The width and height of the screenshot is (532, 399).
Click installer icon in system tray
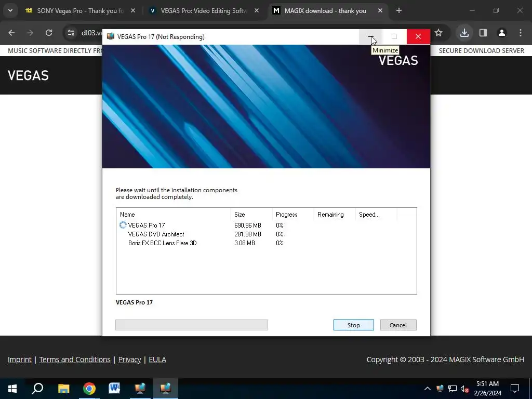[440, 389]
